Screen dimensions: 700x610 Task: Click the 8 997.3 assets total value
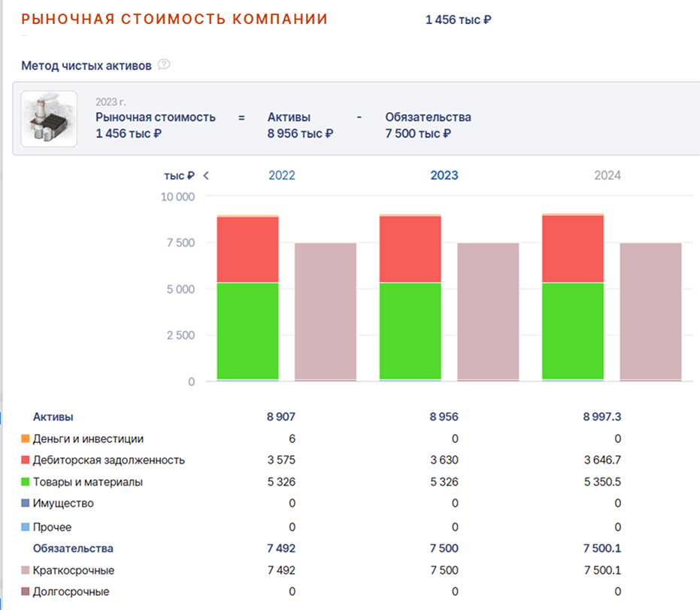click(x=602, y=417)
